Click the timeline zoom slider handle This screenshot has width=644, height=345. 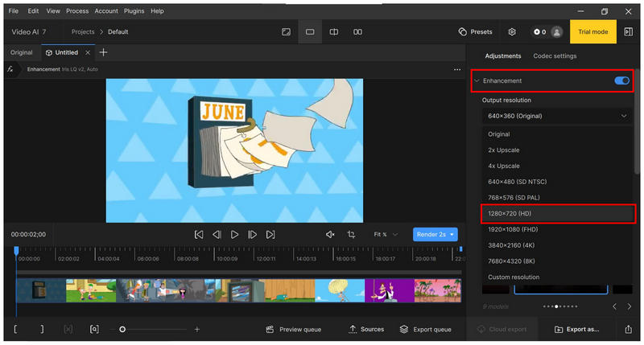pyautogui.click(x=122, y=330)
